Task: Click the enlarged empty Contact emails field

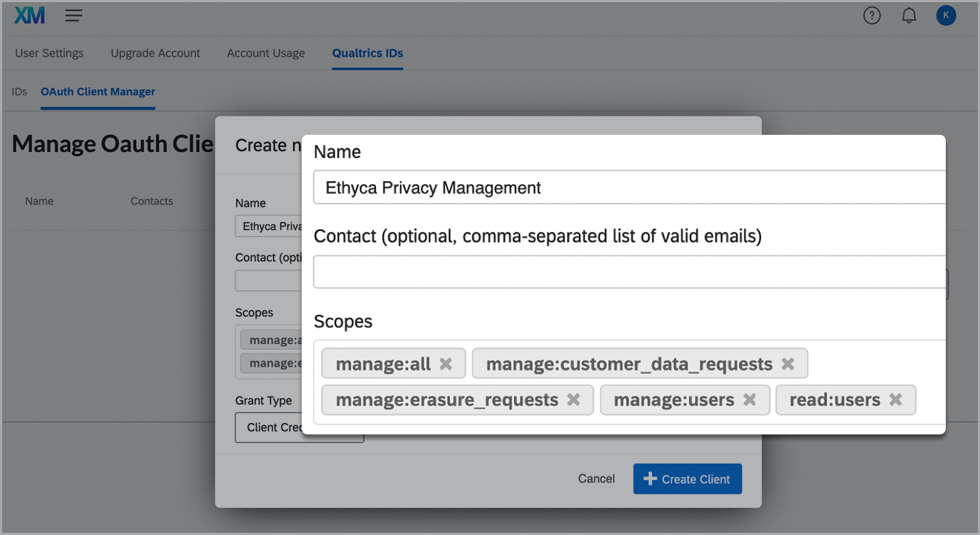Action: (629, 272)
